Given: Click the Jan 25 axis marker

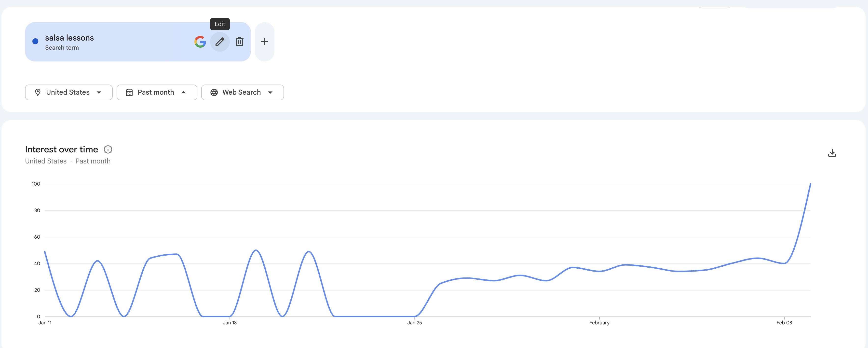Looking at the screenshot, I should pos(414,323).
